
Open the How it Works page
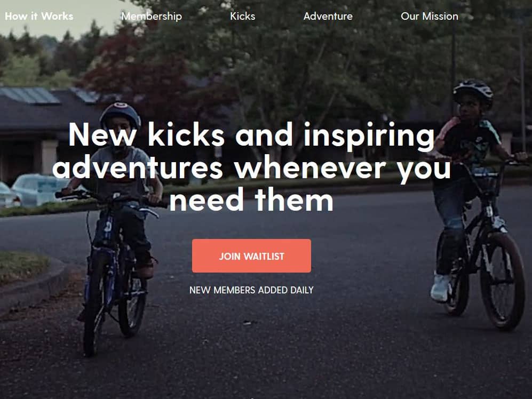tap(39, 16)
